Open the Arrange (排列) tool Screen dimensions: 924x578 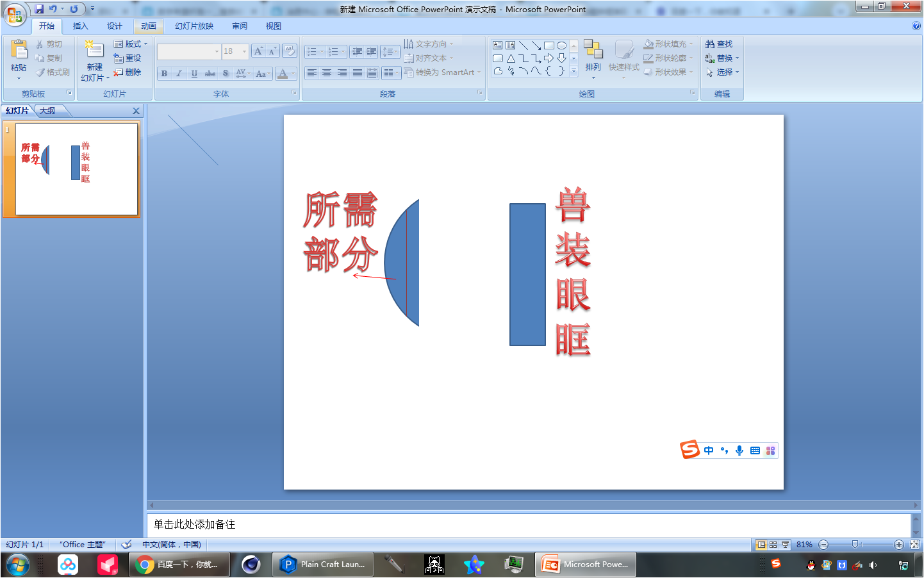pyautogui.click(x=593, y=58)
